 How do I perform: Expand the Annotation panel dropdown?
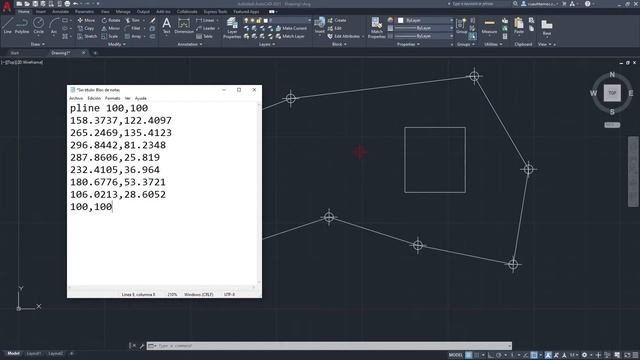(x=190, y=44)
